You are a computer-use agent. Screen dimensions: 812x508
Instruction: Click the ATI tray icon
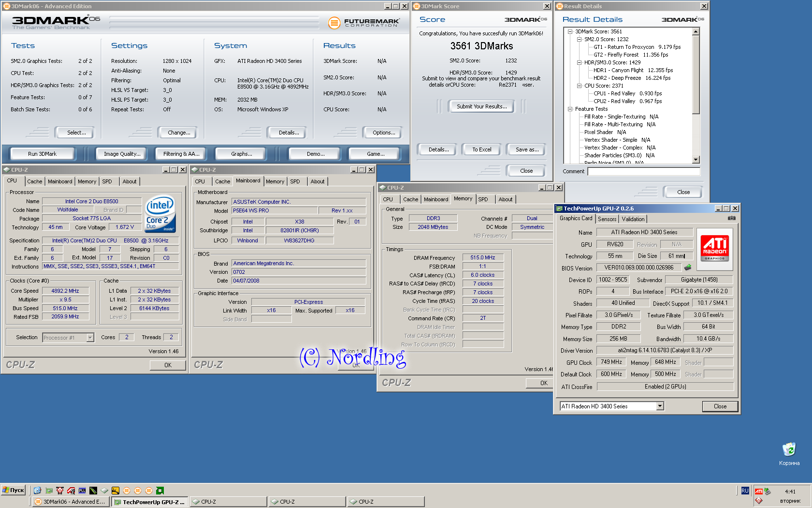pos(758,491)
